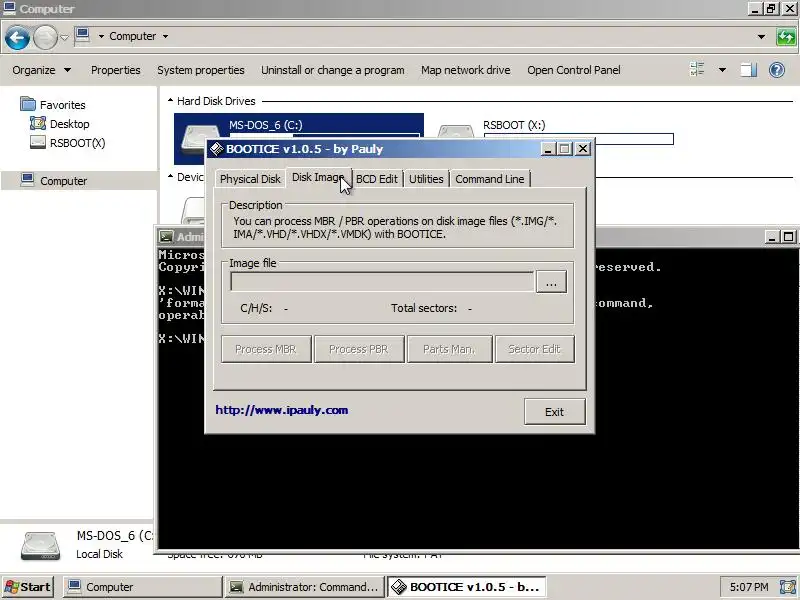Click the Image file path field
Screen dimensions: 800x600
coord(382,282)
